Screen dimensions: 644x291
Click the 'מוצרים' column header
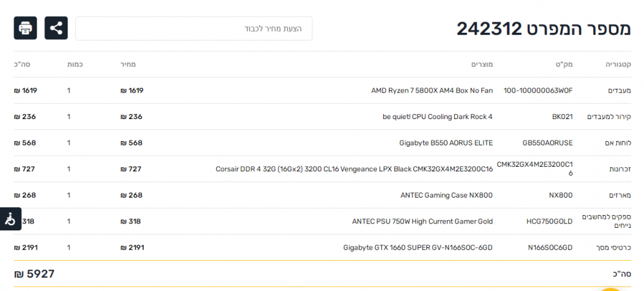pyautogui.click(x=482, y=64)
